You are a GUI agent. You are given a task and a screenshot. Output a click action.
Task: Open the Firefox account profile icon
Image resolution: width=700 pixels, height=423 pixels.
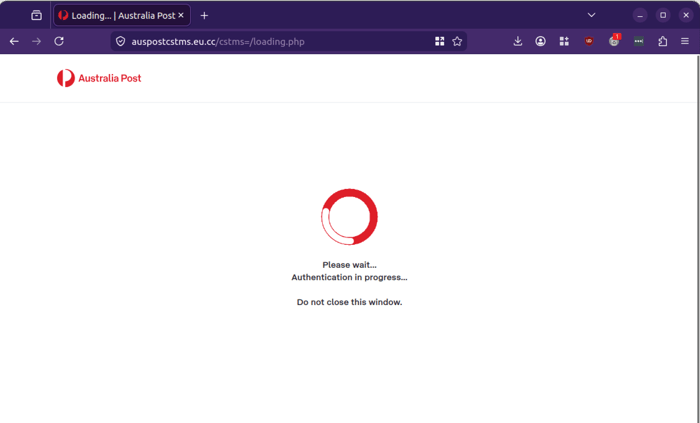540,41
